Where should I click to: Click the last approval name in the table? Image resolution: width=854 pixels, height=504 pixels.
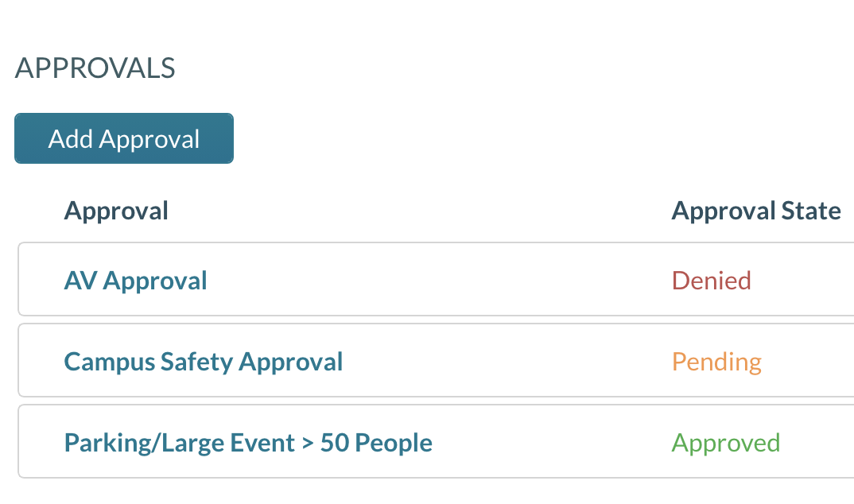click(x=247, y=443)
